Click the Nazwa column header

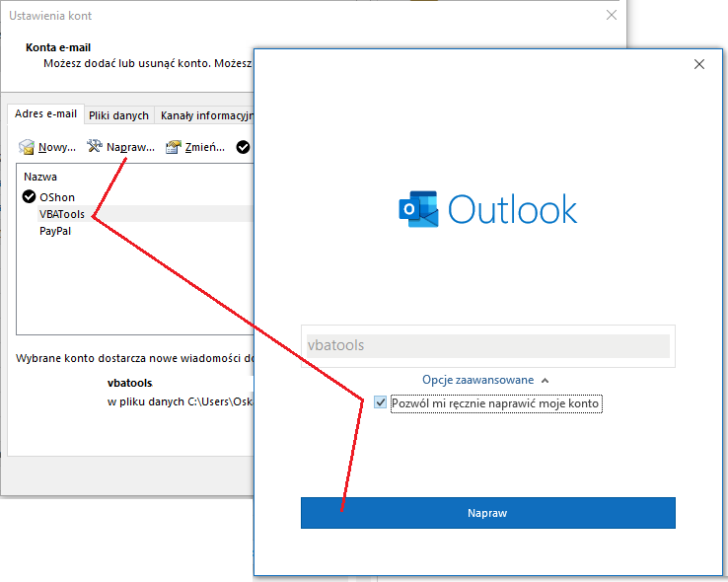40,177
